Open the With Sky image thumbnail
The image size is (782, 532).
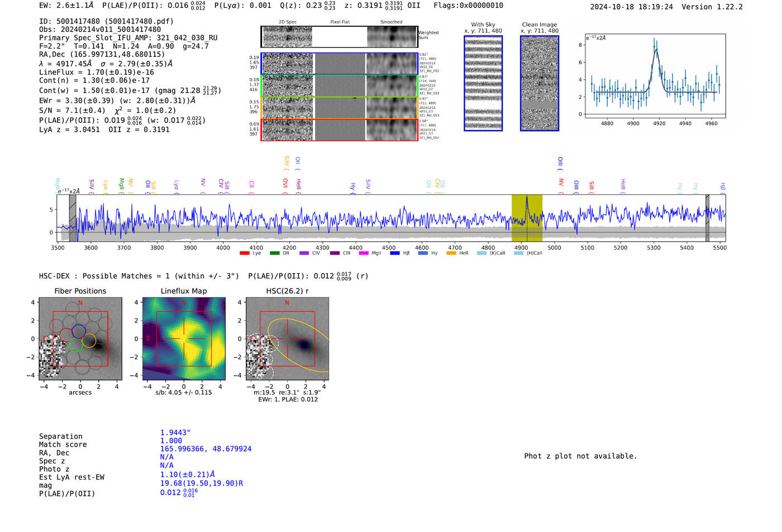[483, 83]
